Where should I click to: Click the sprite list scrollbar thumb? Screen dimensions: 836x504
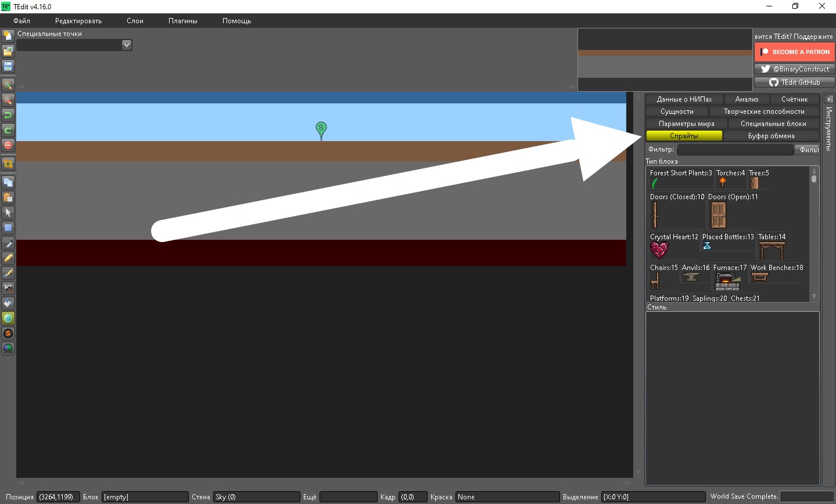pos(814,179)
